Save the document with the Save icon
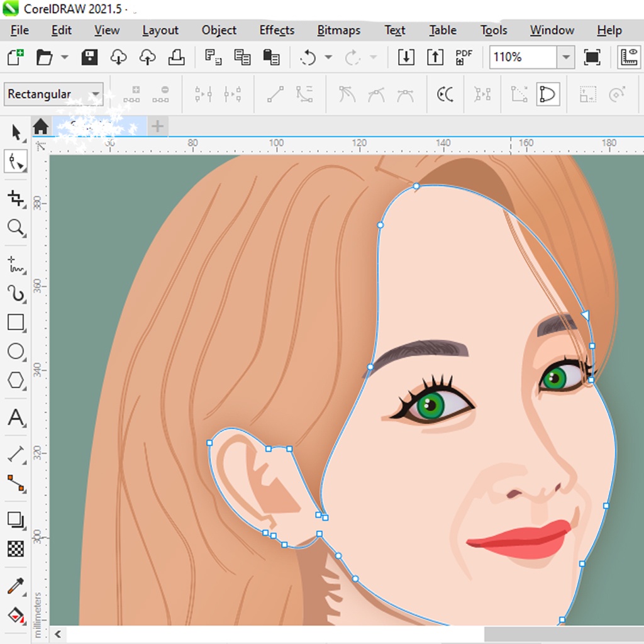This screenshot has height=644, width=644. click(x=89, y=57)
